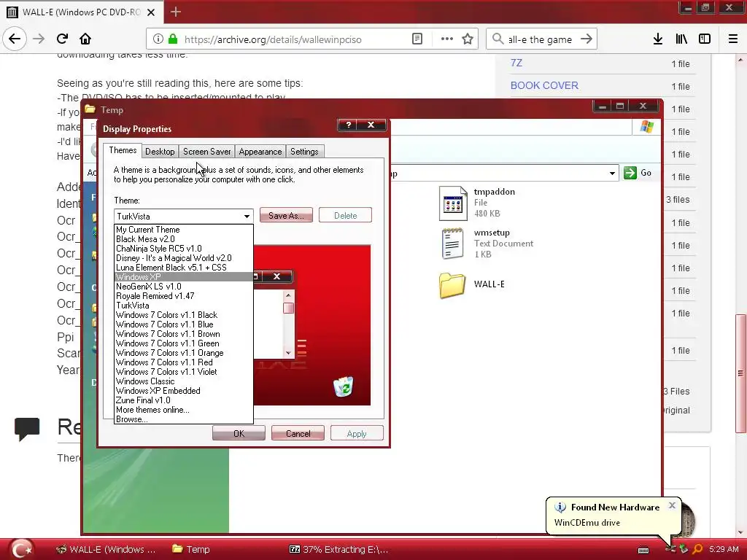Reload the archive.org page
Viewport: 747px width, 560px height.
tap(62, 39)
